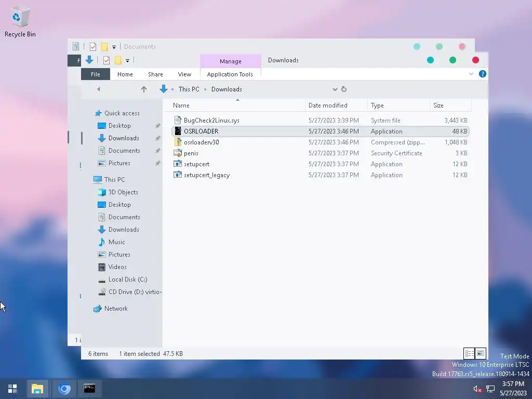Click the New folder icon in Downloads title bar
The width and height of the screenshot is (532, 399).
click(118, 60)
